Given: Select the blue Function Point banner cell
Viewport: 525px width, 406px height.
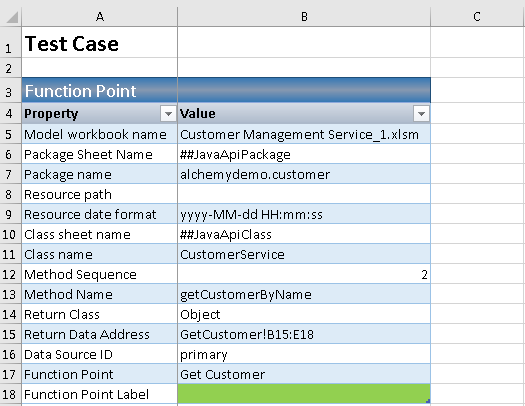Looking at the screenshot, I should pos(99,90).
